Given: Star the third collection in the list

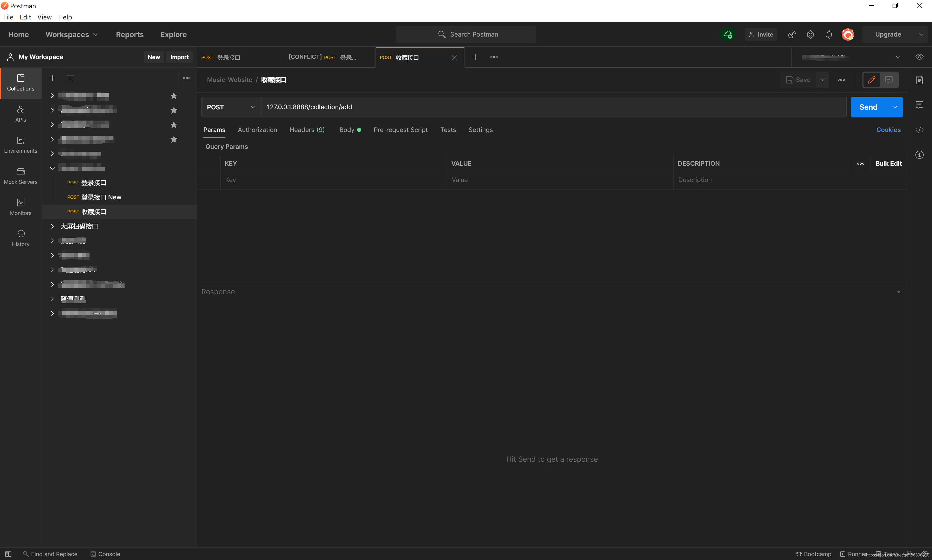Looking at the screenshot, I should click(x=174, y=124).
